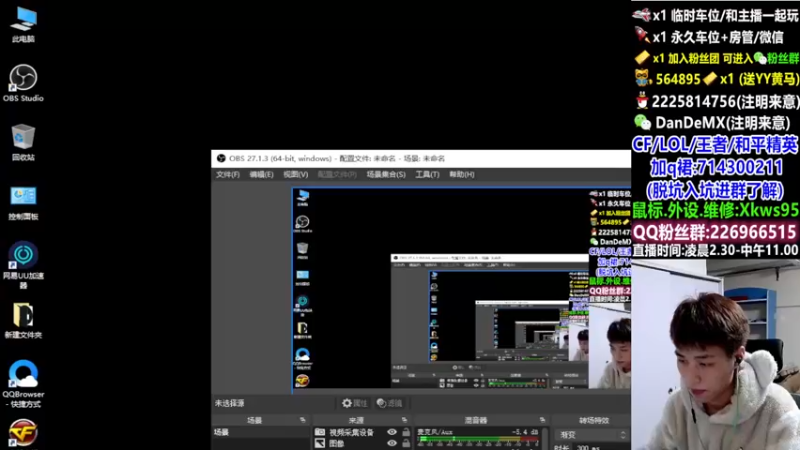
Task: Open the 控制面板 control panel icon
Action: click(x=23, y=202)
